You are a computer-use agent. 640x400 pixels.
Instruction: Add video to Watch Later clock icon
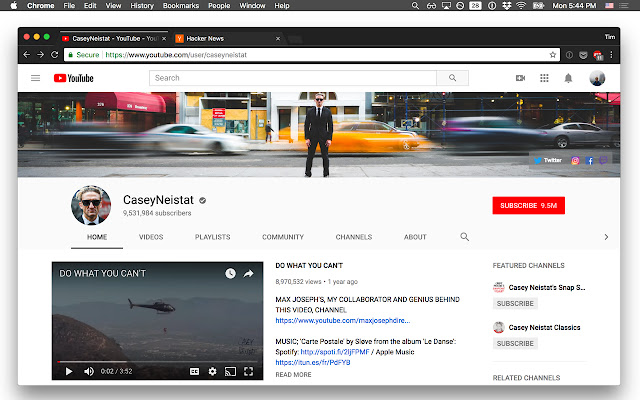tap(231, 273)
